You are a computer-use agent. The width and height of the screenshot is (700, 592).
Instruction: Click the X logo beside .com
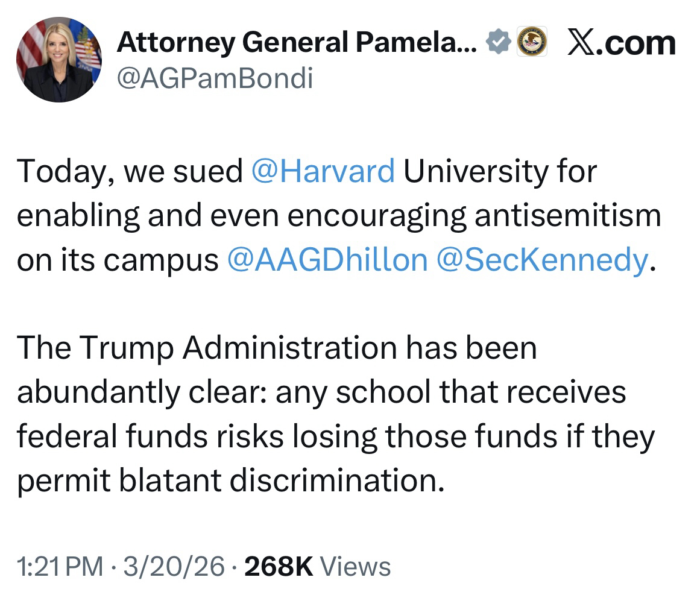click(x=583, y=43)
